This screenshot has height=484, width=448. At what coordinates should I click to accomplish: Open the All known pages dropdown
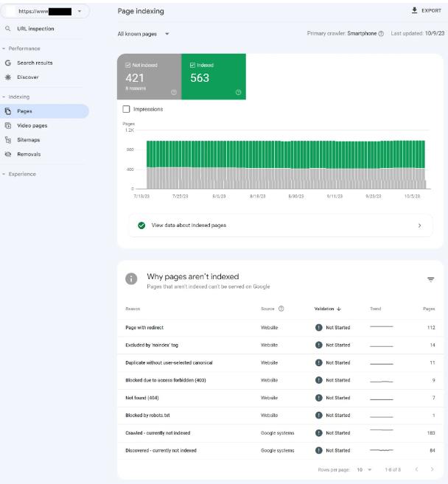tap(144, 34)
